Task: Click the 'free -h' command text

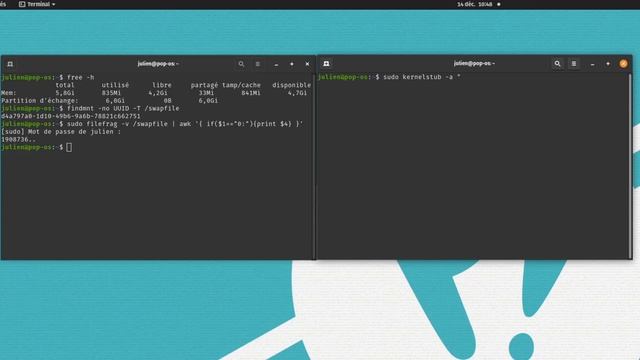Action: 80,77
